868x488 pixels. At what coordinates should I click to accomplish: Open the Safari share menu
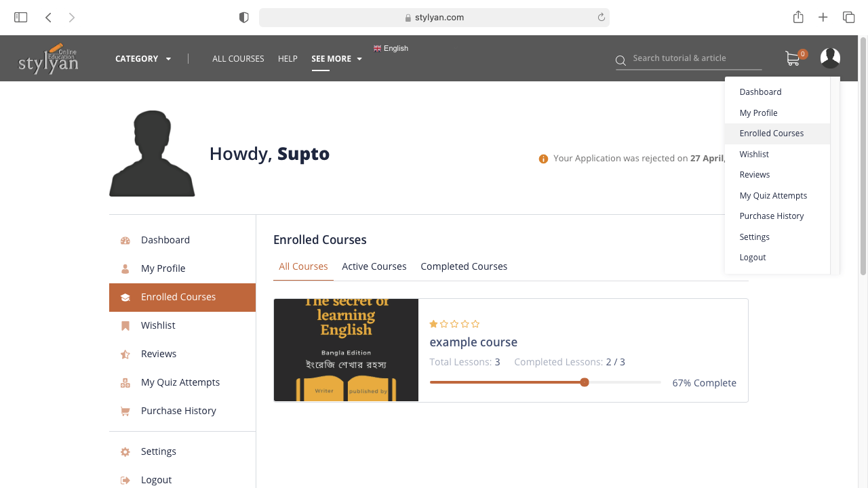[x=798, y=18]
